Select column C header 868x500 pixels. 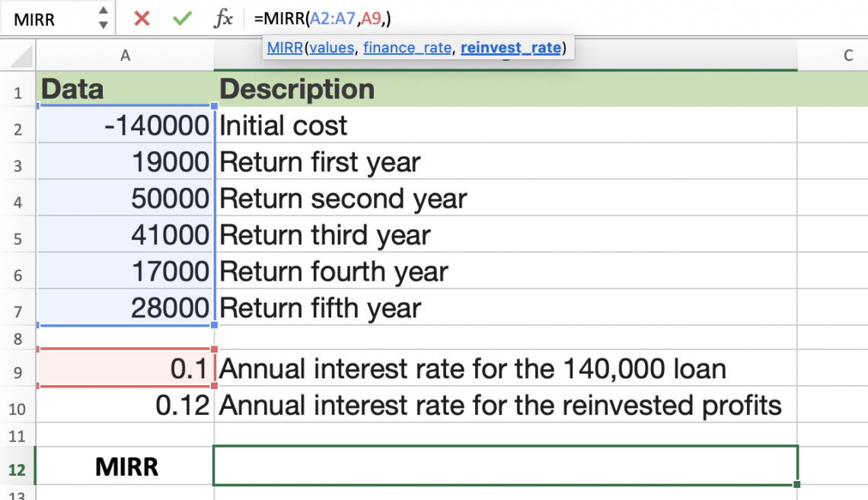[x=847, y=55]
